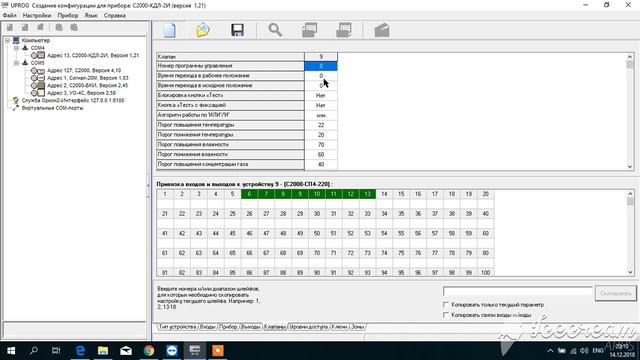Open the Прибор menu

pos(68,15)
